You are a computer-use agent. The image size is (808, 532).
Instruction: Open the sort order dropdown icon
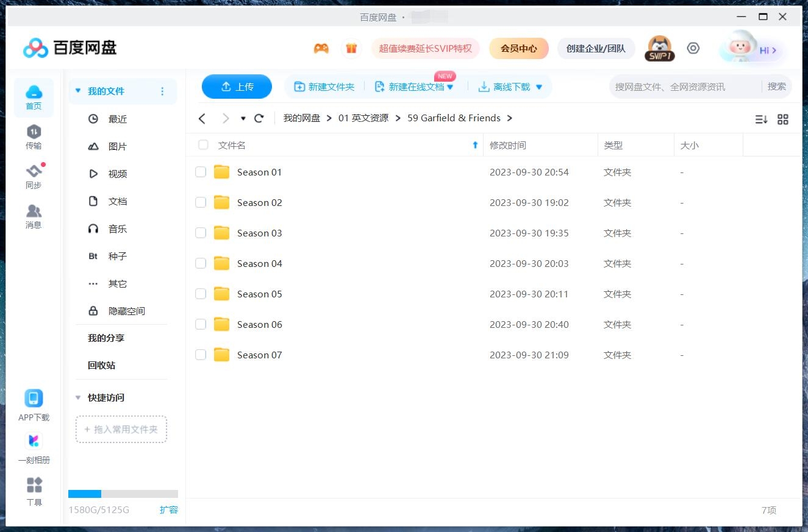(x=761, y=119)
